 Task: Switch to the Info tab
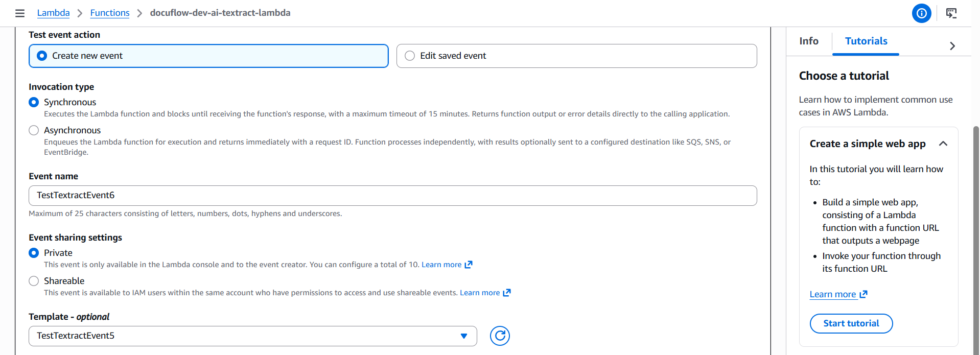coord(809,41)
